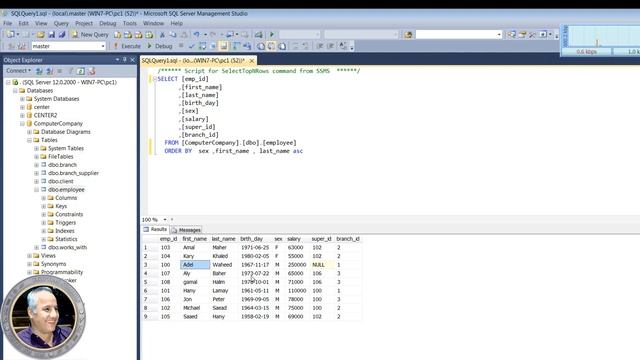Click the Open File folder icon
640x360 pixels.
(x=40, y=35)
